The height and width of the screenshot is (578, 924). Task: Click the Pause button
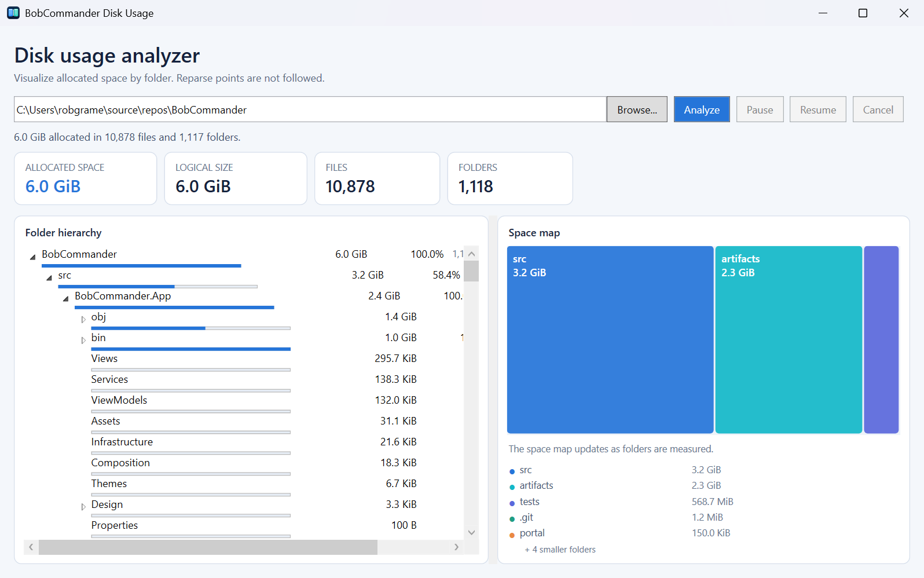pyautogui.click(x=760, y=109)
